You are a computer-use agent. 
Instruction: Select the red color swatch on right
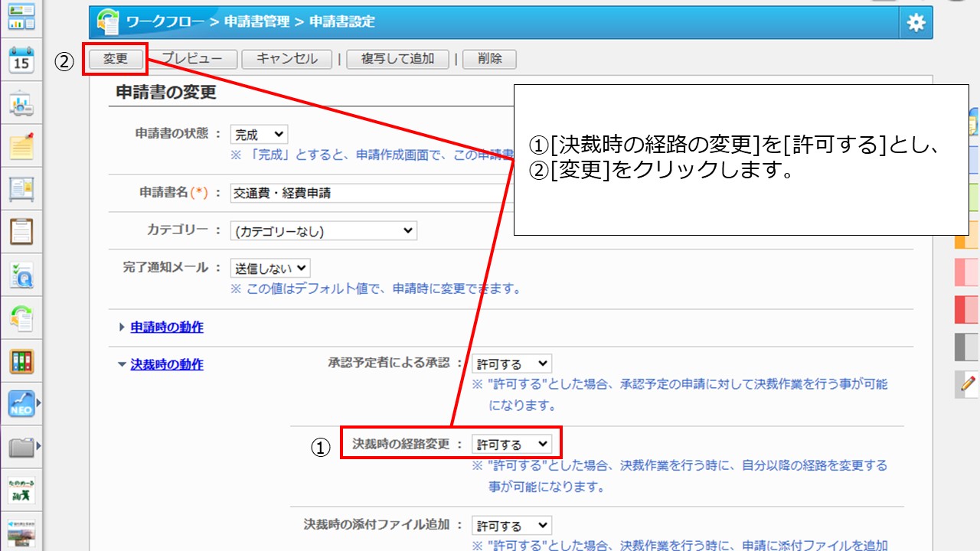[966, 309]
